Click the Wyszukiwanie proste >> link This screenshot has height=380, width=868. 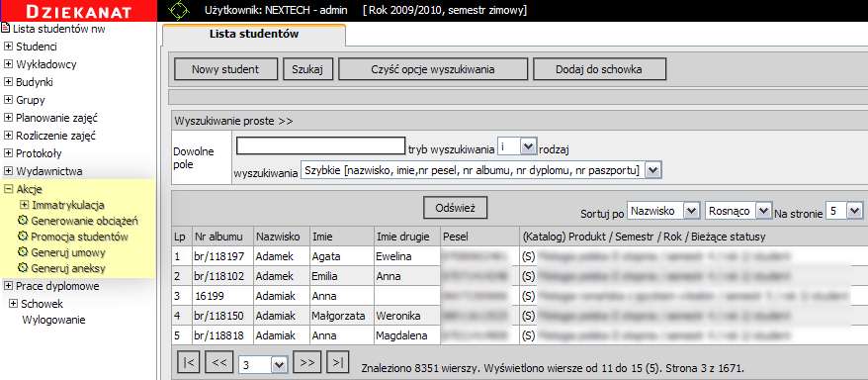[x=233, y=121]
